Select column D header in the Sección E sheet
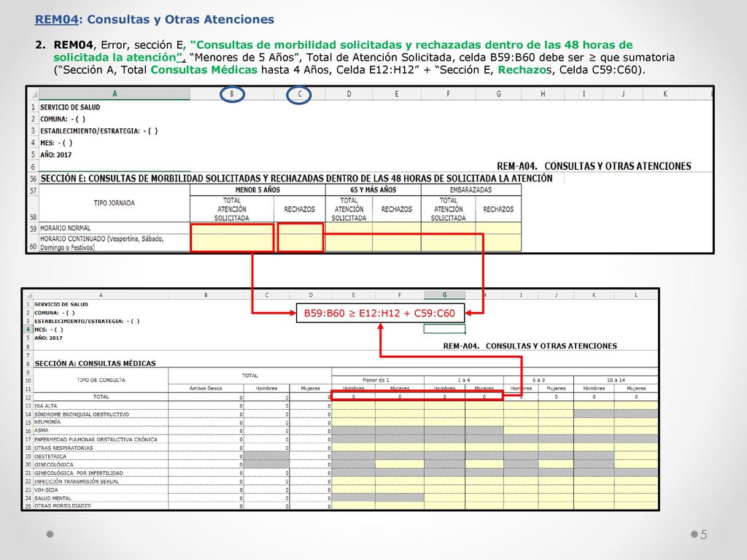This screenshot has height=560, width=747. click(x=349, y=94)
